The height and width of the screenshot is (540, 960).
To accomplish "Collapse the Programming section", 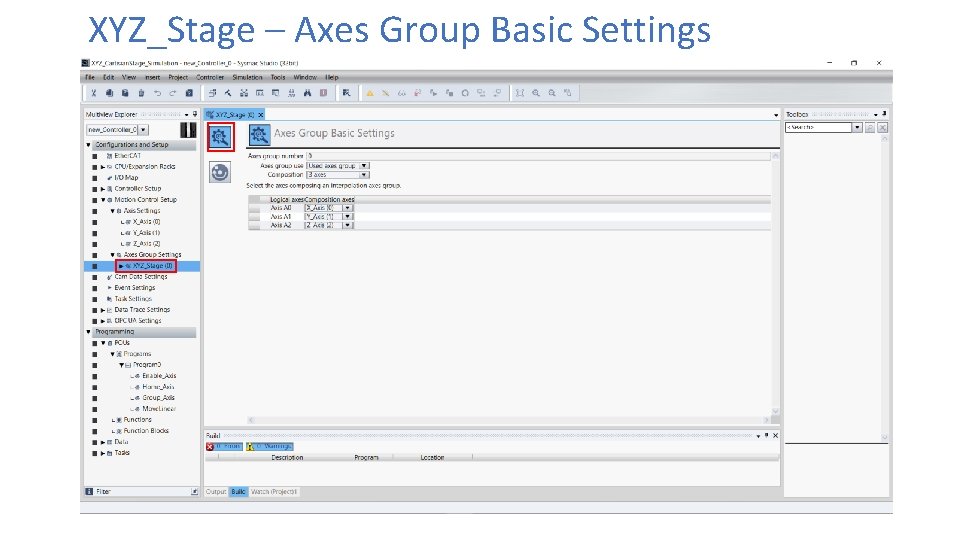I will click(88, 332).
